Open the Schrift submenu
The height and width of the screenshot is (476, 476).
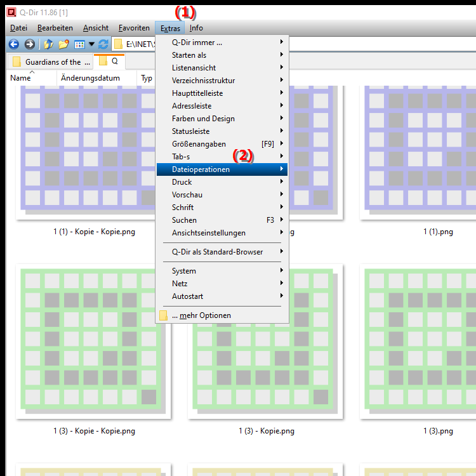click(222, 208)
